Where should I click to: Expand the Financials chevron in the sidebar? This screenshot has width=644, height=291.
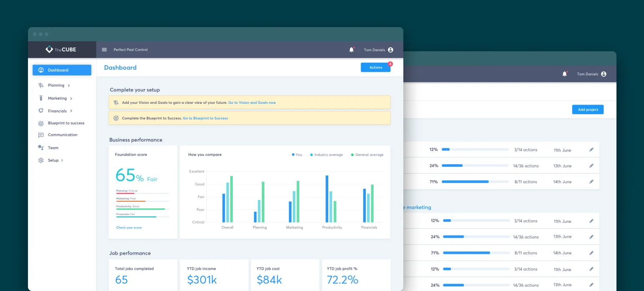pyautogui.click(x=71, y=111)
